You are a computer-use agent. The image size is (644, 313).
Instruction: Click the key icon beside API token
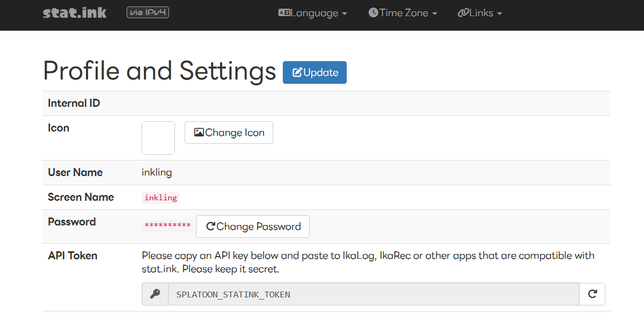(155, 294)
